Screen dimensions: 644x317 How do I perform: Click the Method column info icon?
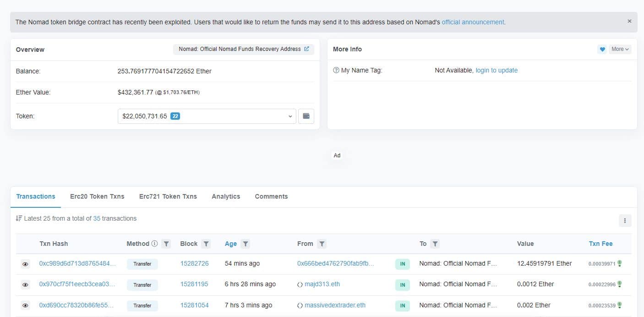click(154, 244)
